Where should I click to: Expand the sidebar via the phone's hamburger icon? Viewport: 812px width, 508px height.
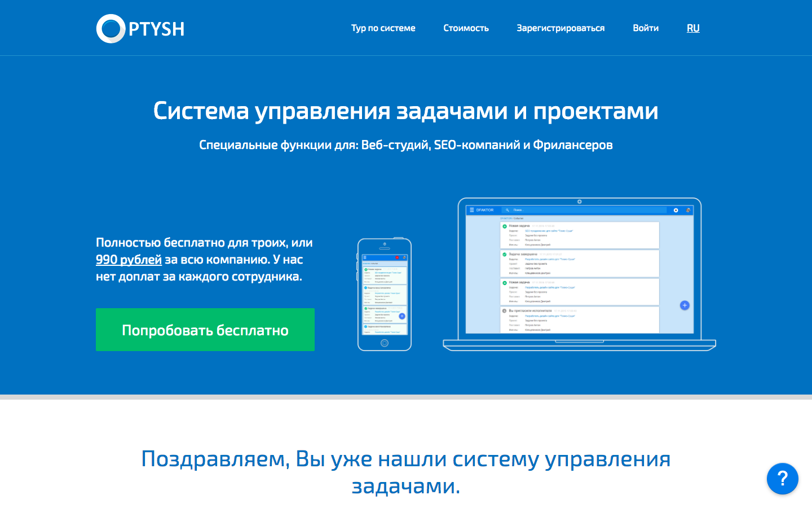pyautogui.click(x=365, y=257)
